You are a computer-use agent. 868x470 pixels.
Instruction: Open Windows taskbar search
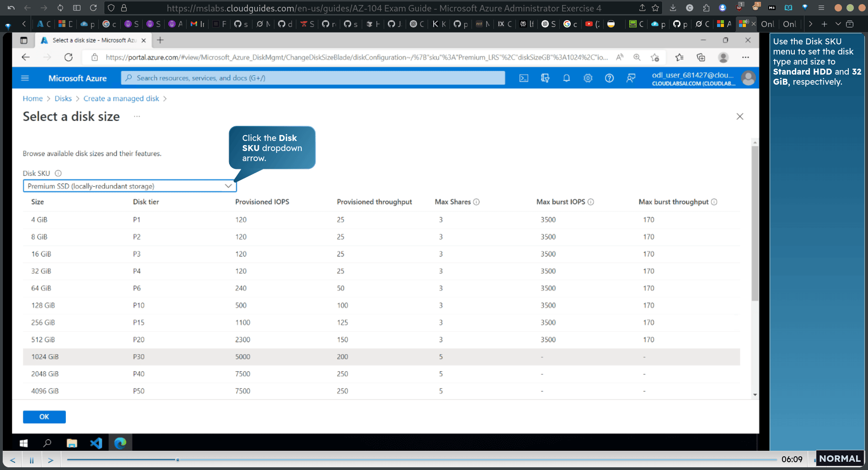point(47,443)
